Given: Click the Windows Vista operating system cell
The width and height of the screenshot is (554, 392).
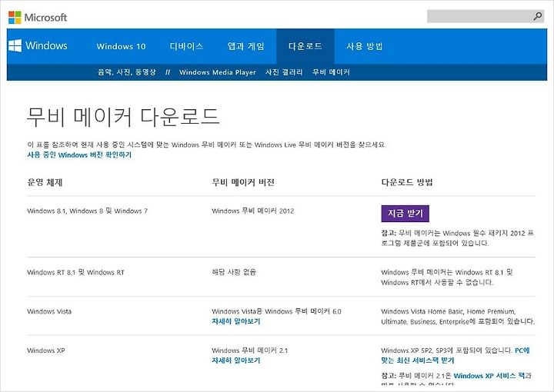Looking at the screenshot, I should point(49,311).
